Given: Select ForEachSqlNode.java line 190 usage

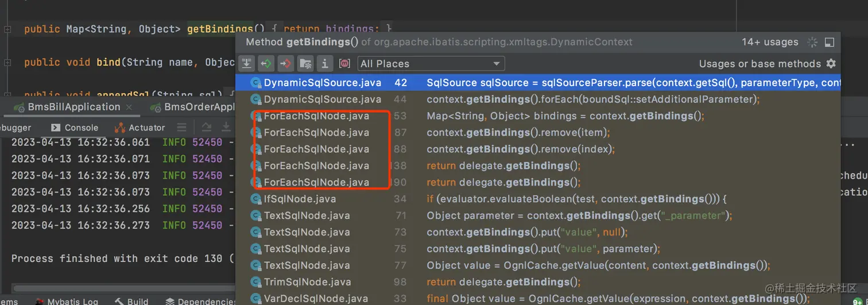Looking at the screenshot, I should [x=538, y=183].
